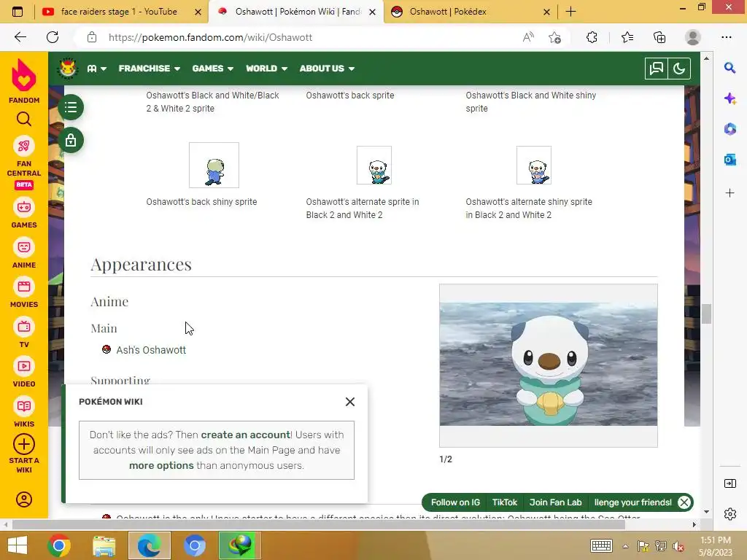Open the Anime section in Fandom sidebar

tap(24, 254)
